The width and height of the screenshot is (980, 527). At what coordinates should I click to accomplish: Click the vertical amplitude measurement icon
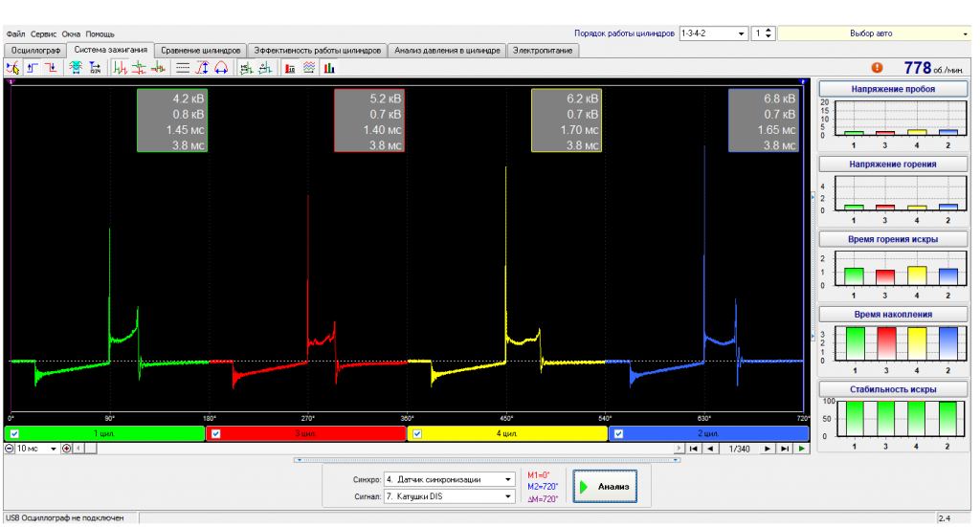(202, 68)
